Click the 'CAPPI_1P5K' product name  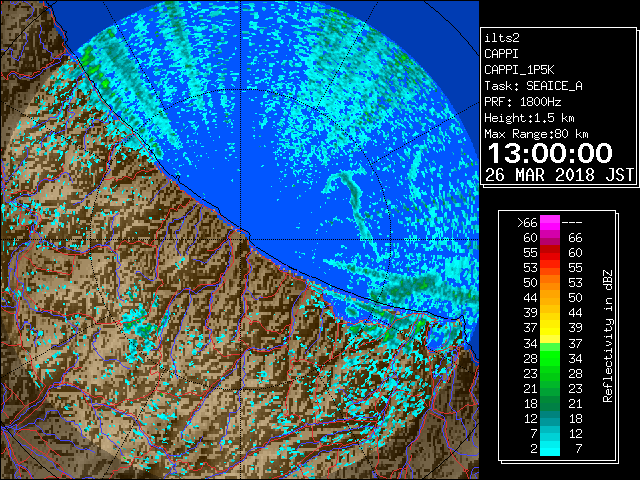point(519,70)
